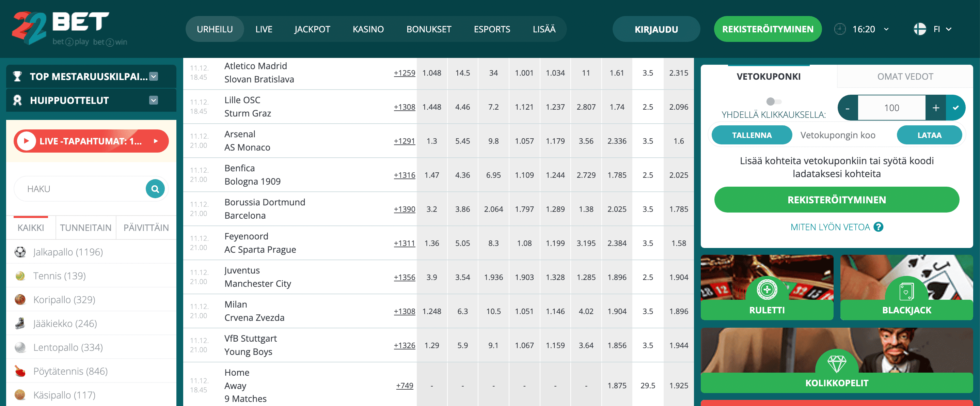This screenshot has width=980, height=406.
Task: Click the table tennis paddle icon
Action: click(x=20, y=371)
